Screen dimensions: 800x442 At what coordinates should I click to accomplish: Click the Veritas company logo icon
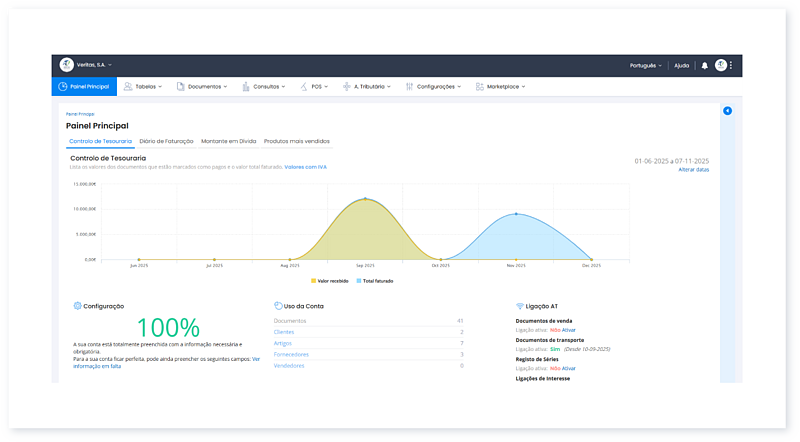pos(67,65)
